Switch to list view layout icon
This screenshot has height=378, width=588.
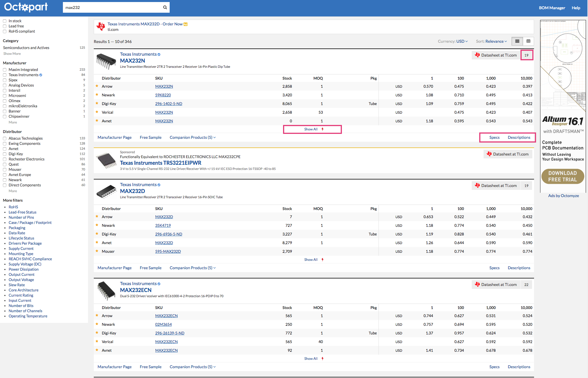[517, 41]
